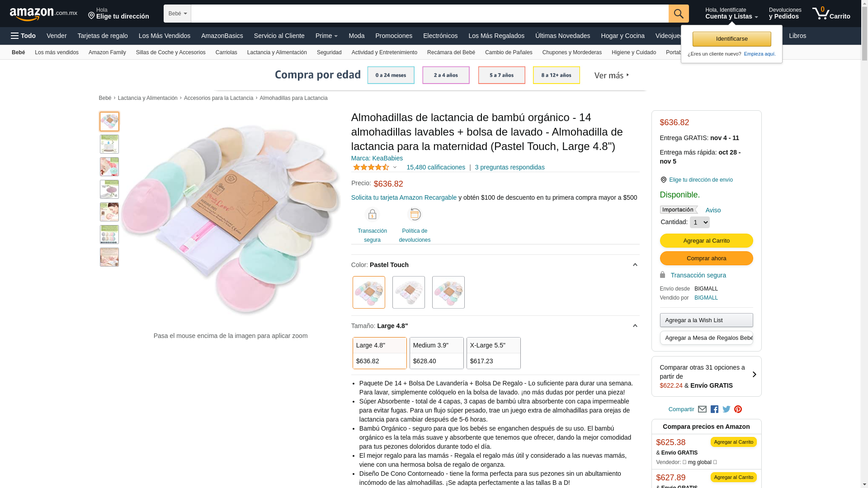Collapse the Color Pastel Touch section
This screenshot has height=488, width=868.
pyautogui.click(x=635, y=265)
